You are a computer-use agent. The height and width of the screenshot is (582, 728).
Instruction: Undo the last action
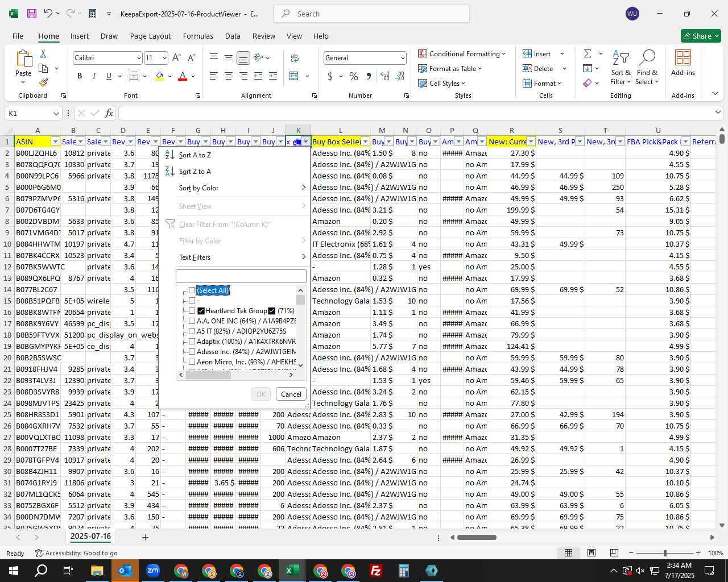pos(48,14)
